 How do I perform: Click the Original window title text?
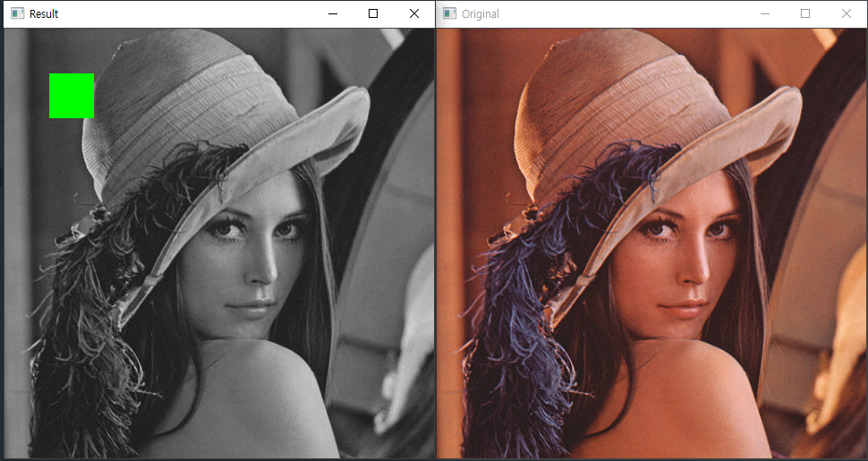point(481,13)
